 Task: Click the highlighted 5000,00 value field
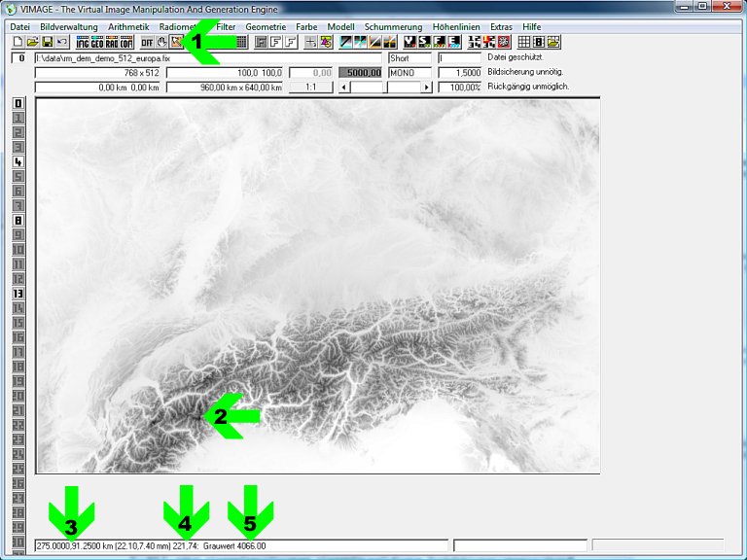[x=361, y=73]
